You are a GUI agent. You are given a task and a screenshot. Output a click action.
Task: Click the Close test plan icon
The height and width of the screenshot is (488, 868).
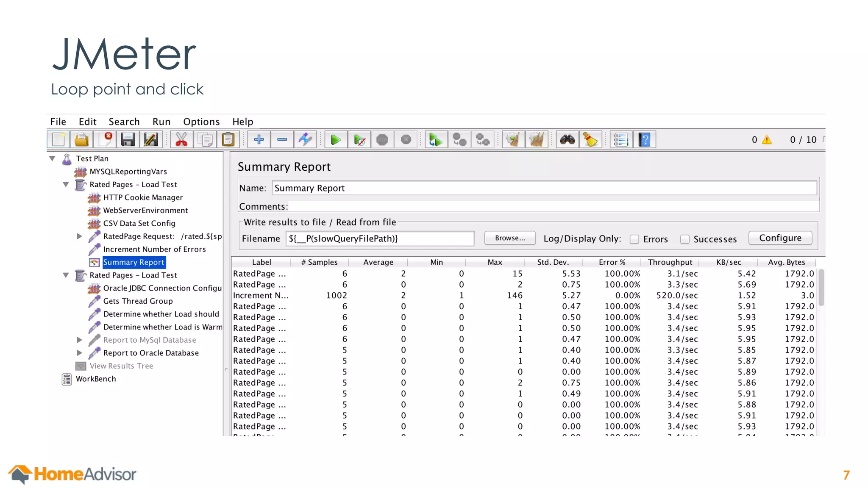pyautogui.click(x=105, y=139)
